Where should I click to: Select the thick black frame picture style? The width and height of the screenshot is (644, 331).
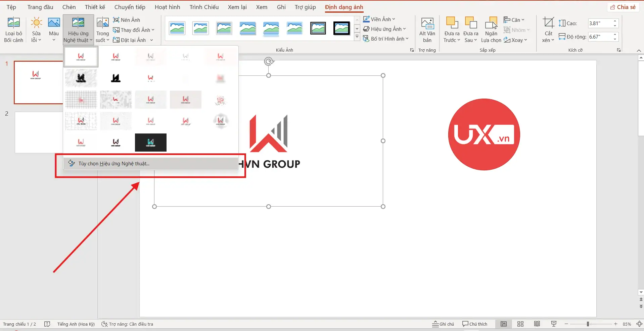(341, 28)
